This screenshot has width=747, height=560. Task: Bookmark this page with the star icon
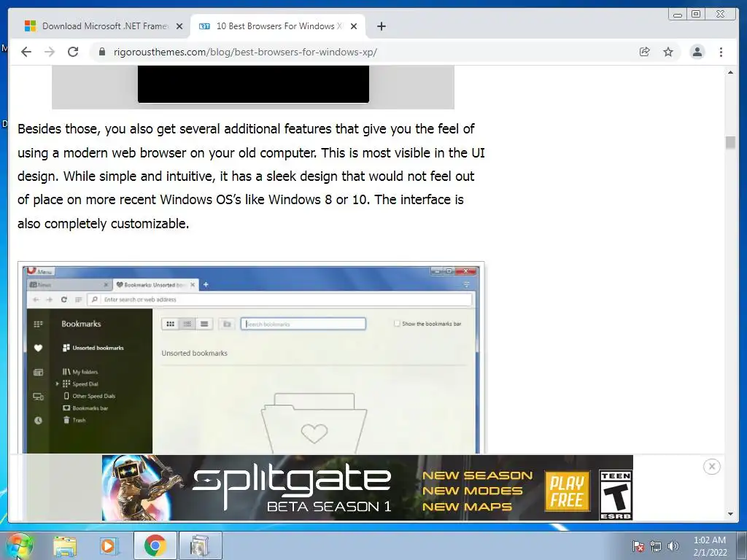(668, 52)
